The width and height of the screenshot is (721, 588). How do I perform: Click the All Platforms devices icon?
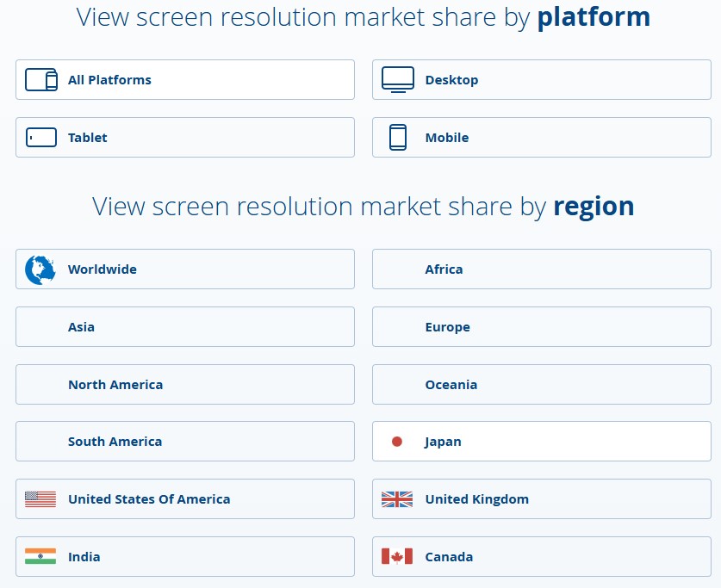[x=41, y=80]
